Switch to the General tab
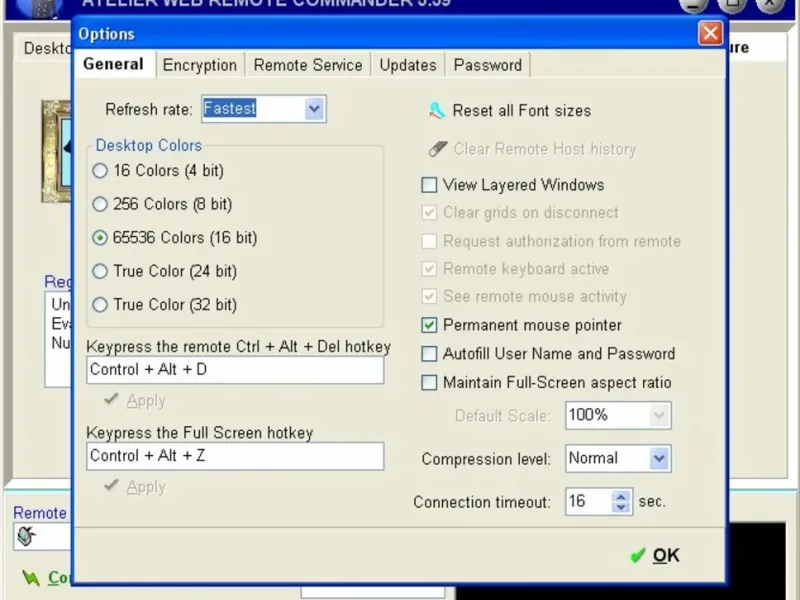The width and height of the screenshot is (800, 600). [x=113, y=64]
